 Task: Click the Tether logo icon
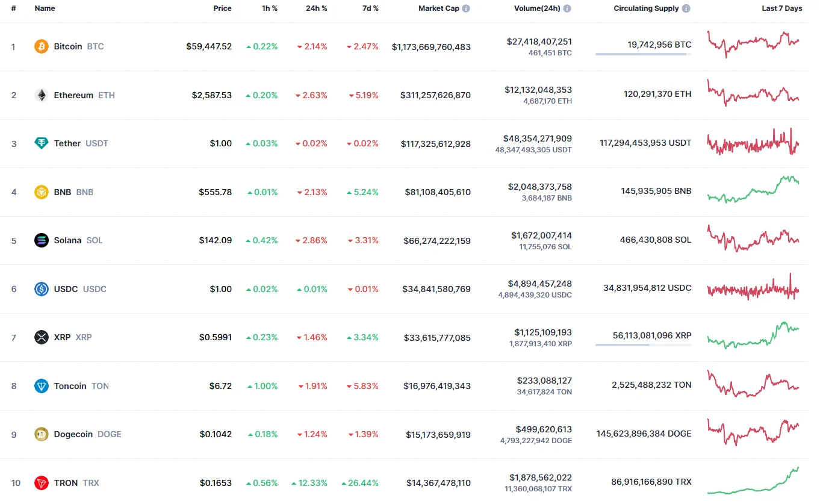(42, 143)
